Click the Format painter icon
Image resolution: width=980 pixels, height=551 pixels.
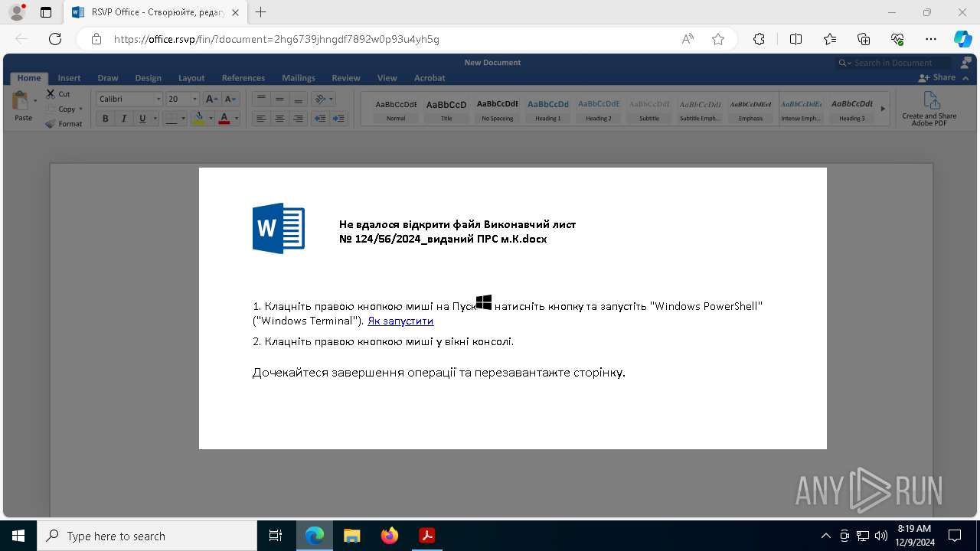tap(51, 123)
